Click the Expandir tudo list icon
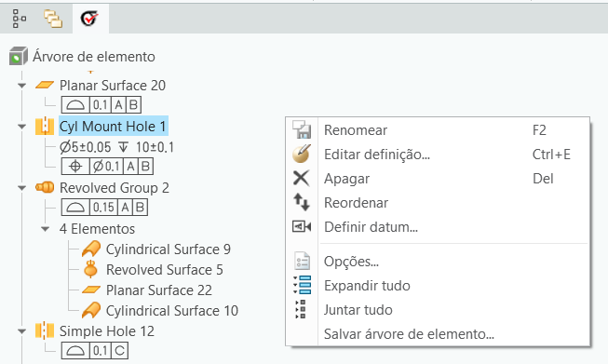608x364 pixels. click(x=302, y=285)
